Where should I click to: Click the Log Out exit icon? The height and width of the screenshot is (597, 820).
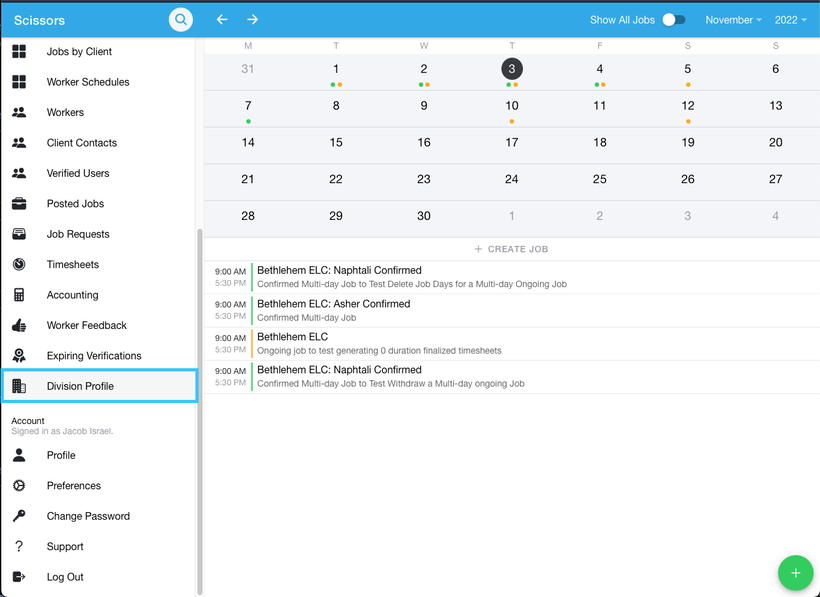(x=19, y=577)
